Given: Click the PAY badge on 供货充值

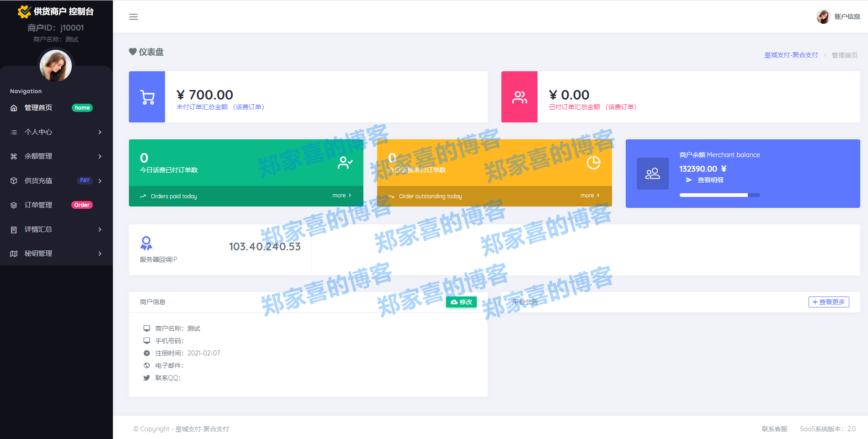Looking at the screenshot, I should [x=85, y=180].
